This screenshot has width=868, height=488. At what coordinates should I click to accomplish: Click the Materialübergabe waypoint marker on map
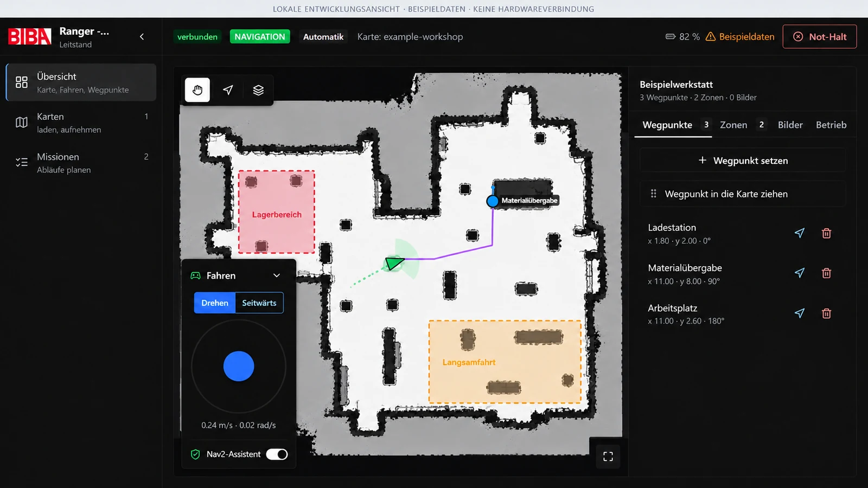point(493,201)
